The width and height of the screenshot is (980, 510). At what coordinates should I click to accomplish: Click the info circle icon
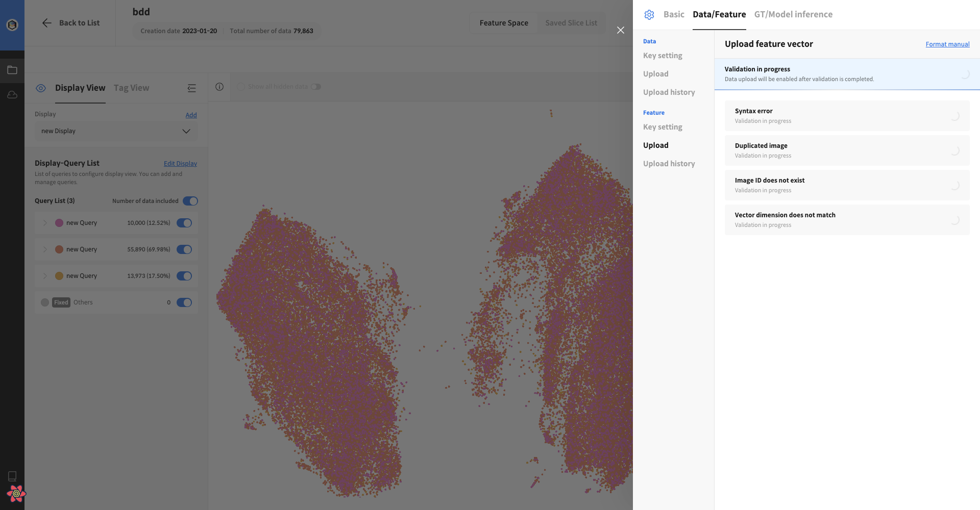(219, 87)
